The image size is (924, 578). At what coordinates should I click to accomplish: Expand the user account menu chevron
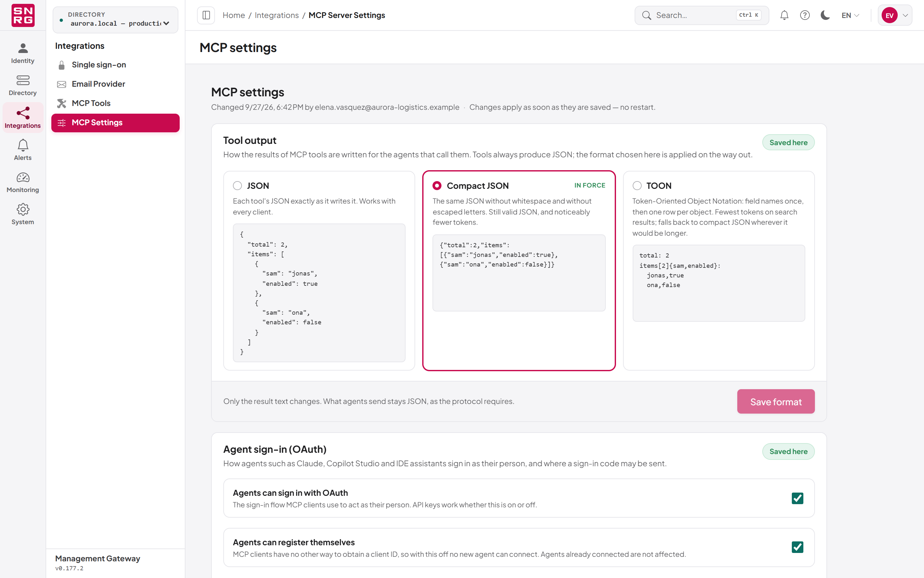[x=905, y=16]
